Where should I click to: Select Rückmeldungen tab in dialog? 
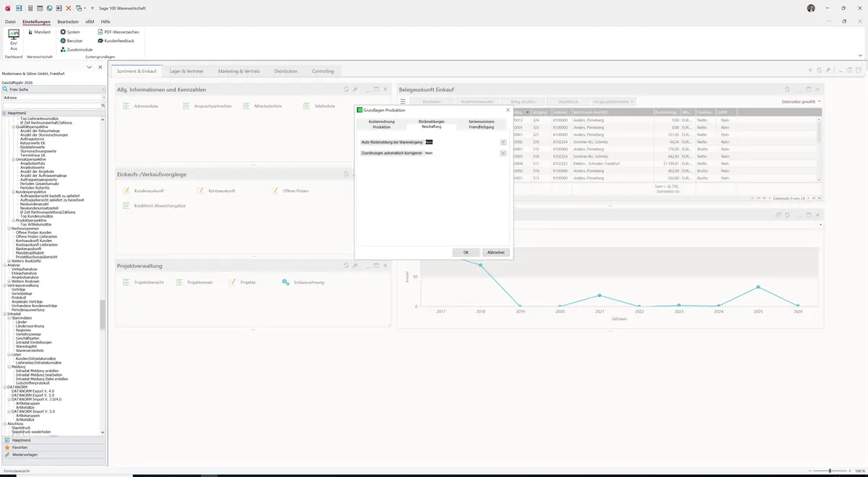(431, 121)
